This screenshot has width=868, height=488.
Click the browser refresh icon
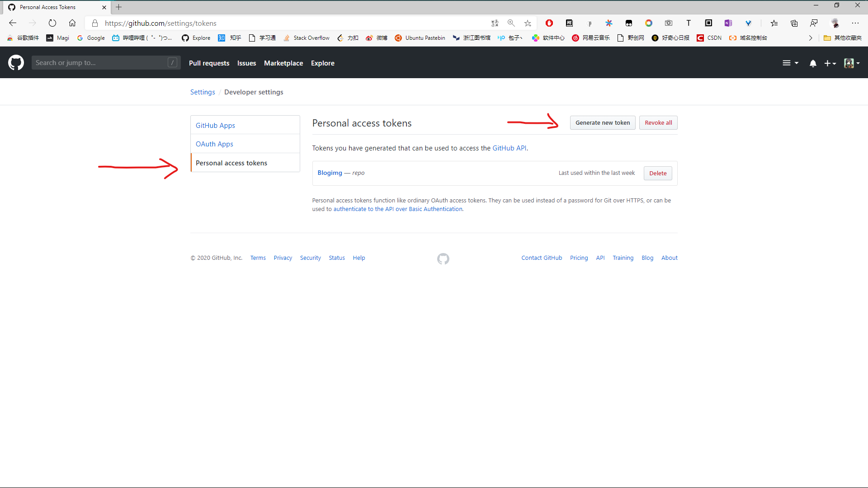tap(52, 23)
